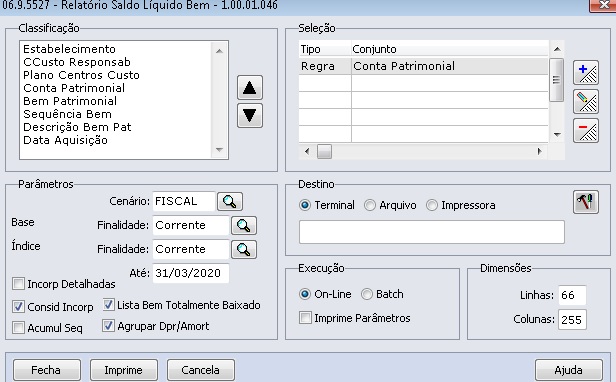The height and width of the screenshot is (382, 616).
Task: Select Plano Centros Custo list item
Action: [81, 75]
